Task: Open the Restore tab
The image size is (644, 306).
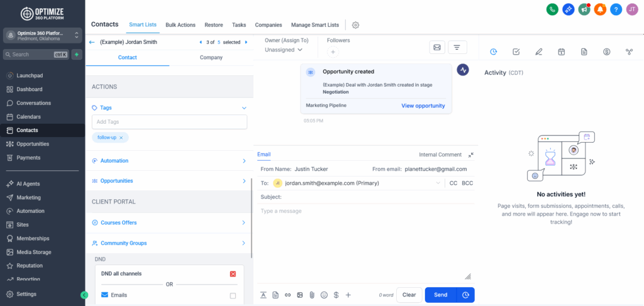Action: (x=214, y=25)
